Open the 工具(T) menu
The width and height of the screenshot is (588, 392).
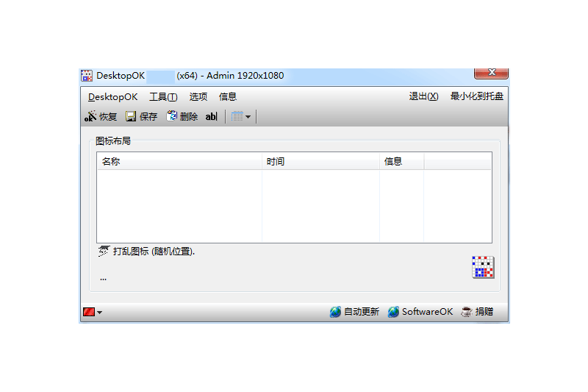pos(163,97)
